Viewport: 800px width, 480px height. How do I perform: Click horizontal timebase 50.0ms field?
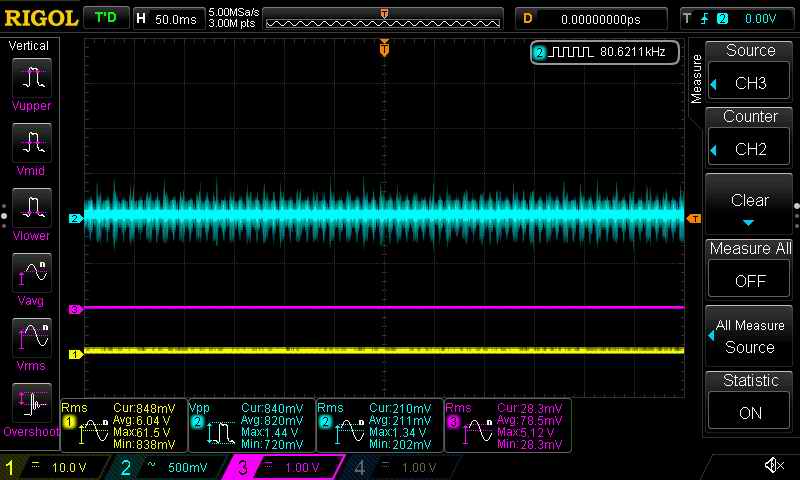click(x=168, y=19)
